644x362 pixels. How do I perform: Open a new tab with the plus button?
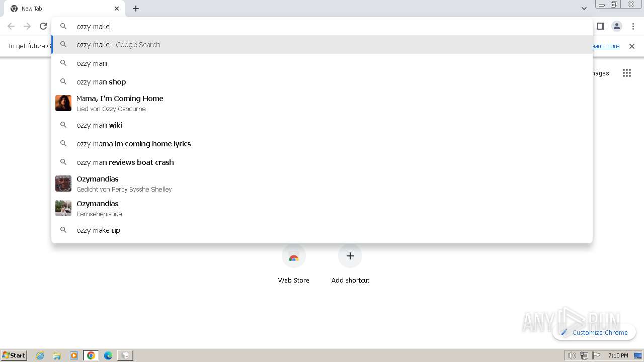tap(136, 9)
